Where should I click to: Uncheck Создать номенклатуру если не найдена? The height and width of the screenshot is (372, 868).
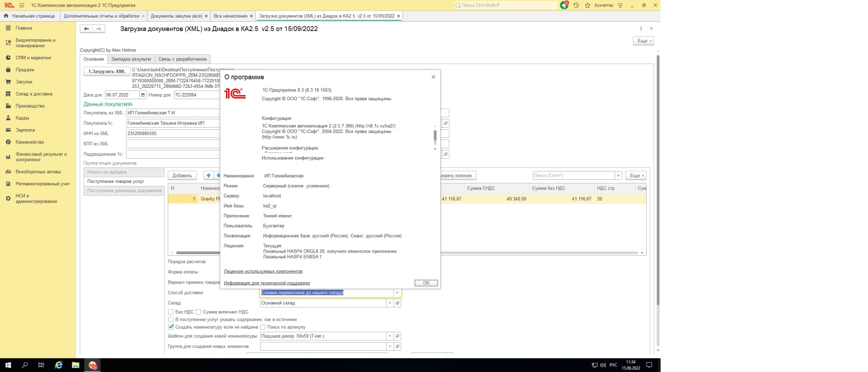coord(171,327)
